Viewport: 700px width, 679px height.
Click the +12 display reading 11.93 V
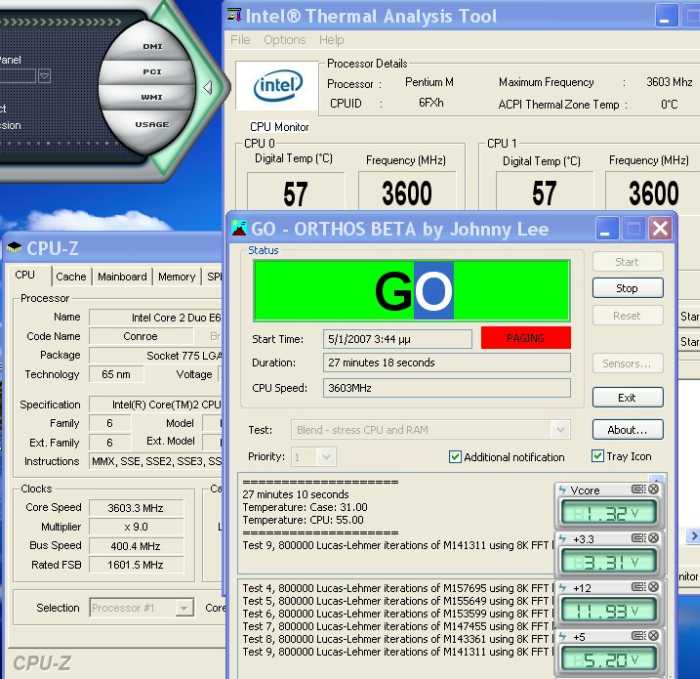[608, 610]
